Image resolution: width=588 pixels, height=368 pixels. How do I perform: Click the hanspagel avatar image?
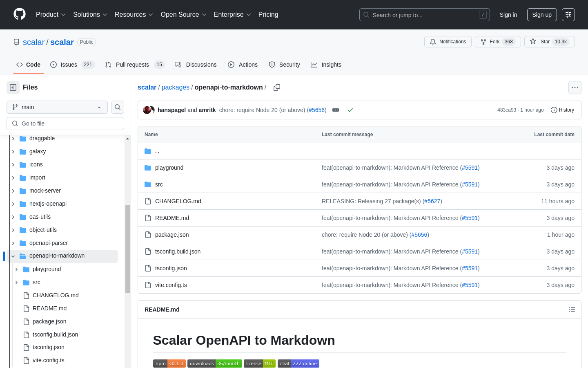(147, 110)
